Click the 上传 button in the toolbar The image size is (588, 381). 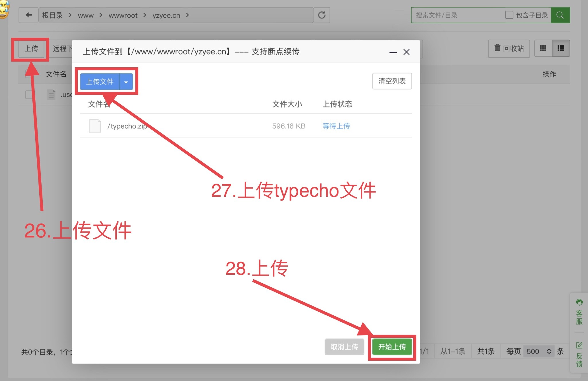point(31,49)
